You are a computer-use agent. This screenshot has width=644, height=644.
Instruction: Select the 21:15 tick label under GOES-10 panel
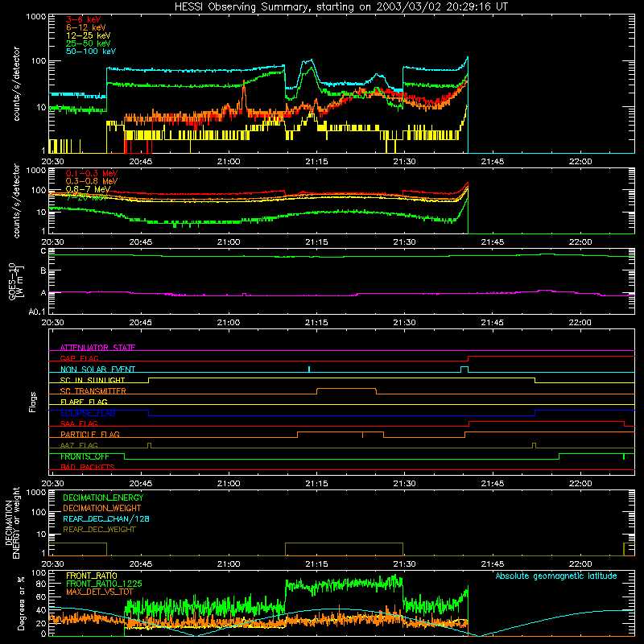[316, 323]
